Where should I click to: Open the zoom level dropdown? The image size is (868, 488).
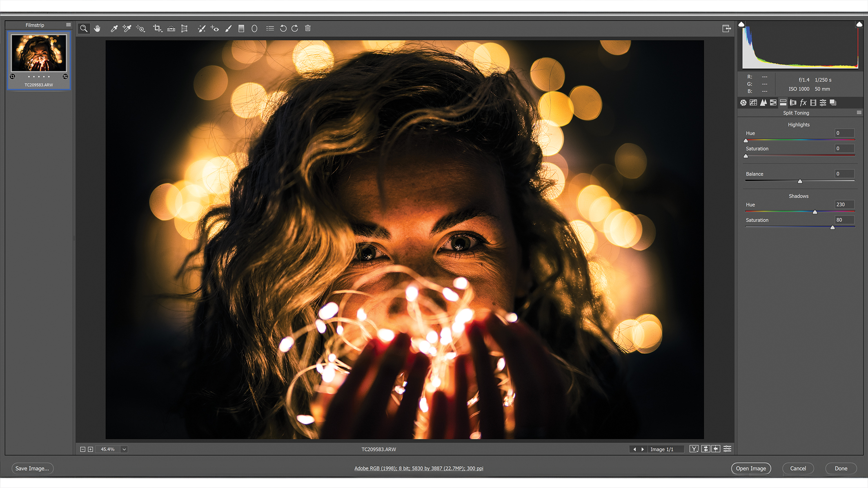click(123, 449)
